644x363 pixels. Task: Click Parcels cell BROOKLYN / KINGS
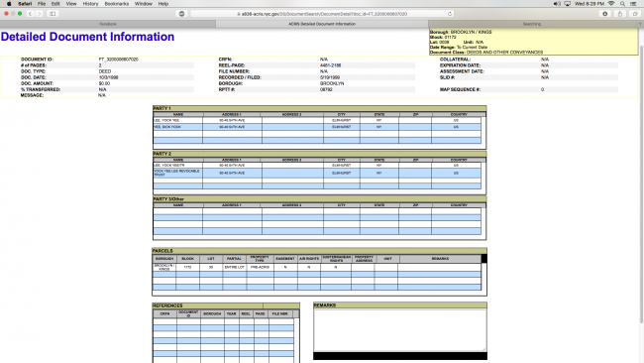click(164, 267)
